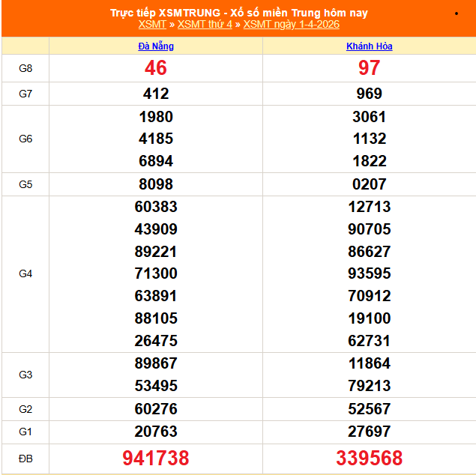Click the small black dot in header
Screen dimensions: 476x475
tap(457, 13)
